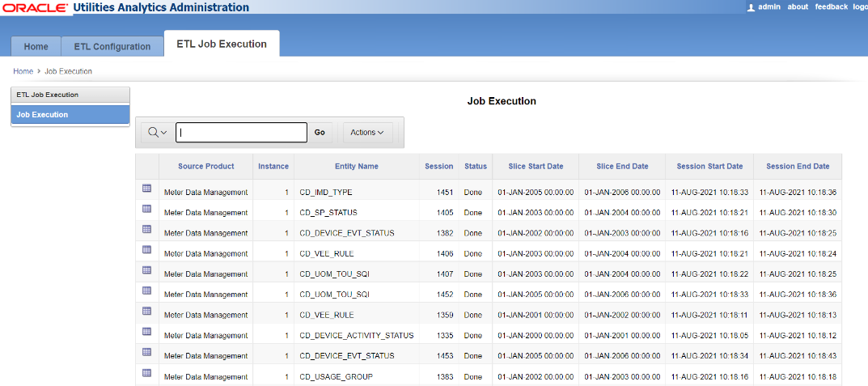Click session number 1405
This screenshot has height=386, width=868.
(445, 213)
